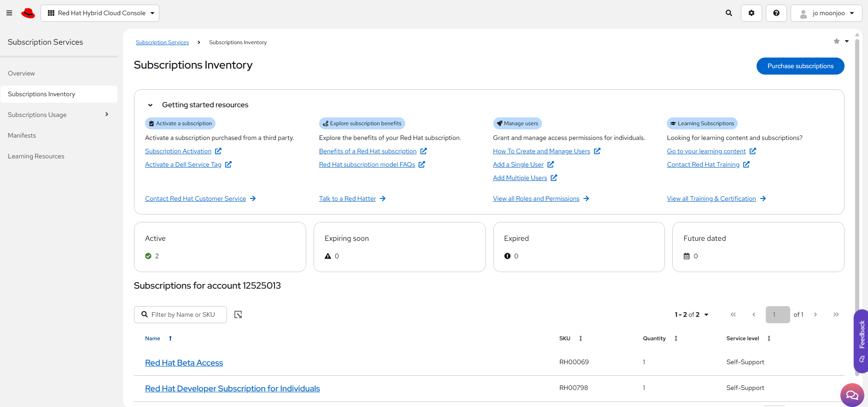The image size is (868, 407).
Task: Click external link icon beside Go to your learning content
Action: pyautogui.click(x=753, y=151)
